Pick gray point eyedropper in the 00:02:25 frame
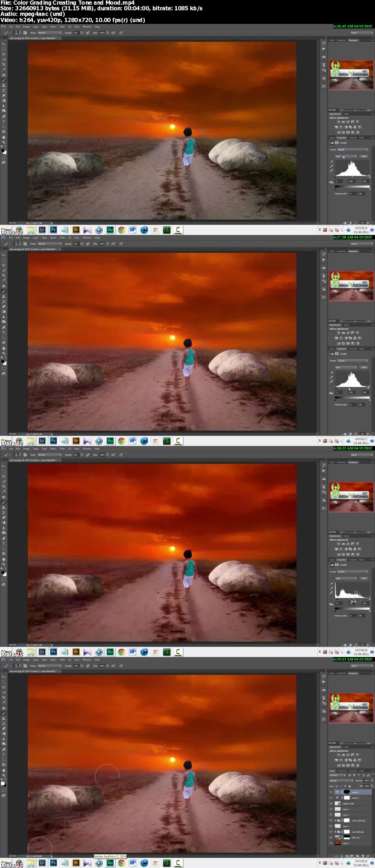 [x=331, y=588]
